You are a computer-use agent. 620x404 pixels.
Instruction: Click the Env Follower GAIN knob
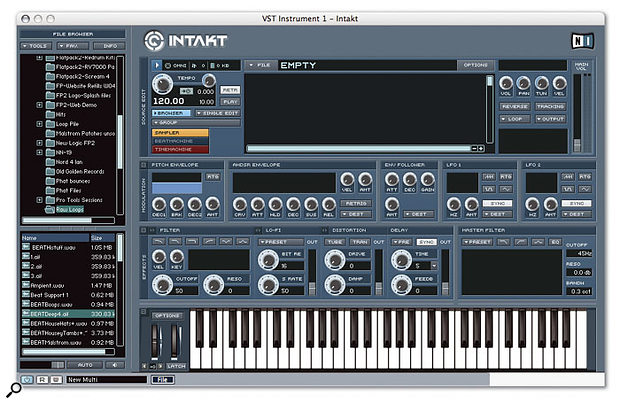pos(427,179)
